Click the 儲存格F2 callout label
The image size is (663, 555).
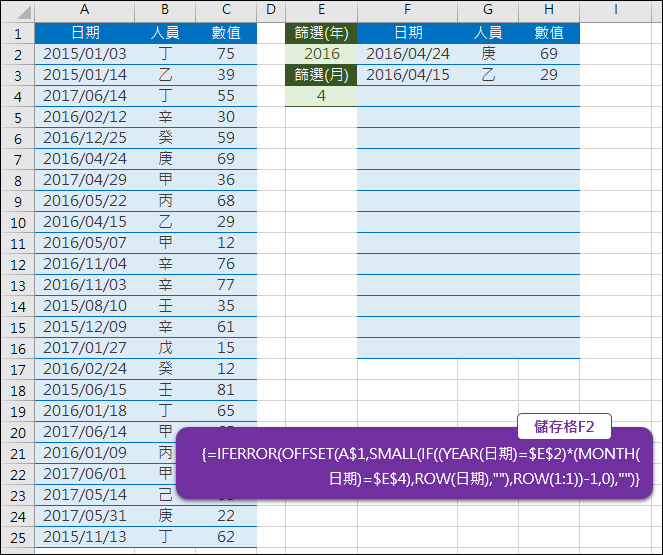tap(564, 427)
